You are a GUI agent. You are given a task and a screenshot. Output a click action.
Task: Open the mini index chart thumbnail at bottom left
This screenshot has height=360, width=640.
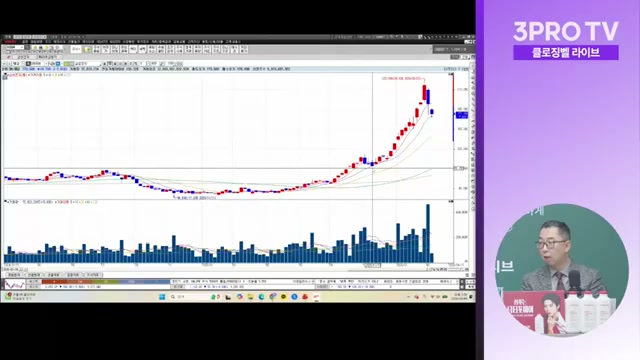tap(15, 284)
